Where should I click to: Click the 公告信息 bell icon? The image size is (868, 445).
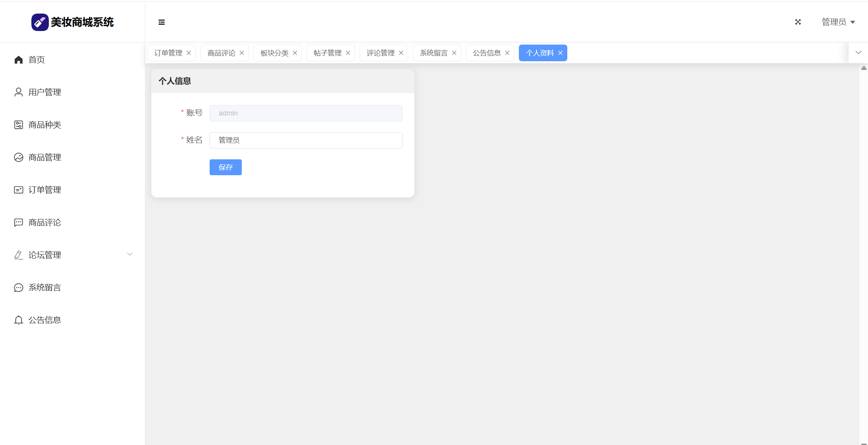pyautogui.click(x=19, y=320)
